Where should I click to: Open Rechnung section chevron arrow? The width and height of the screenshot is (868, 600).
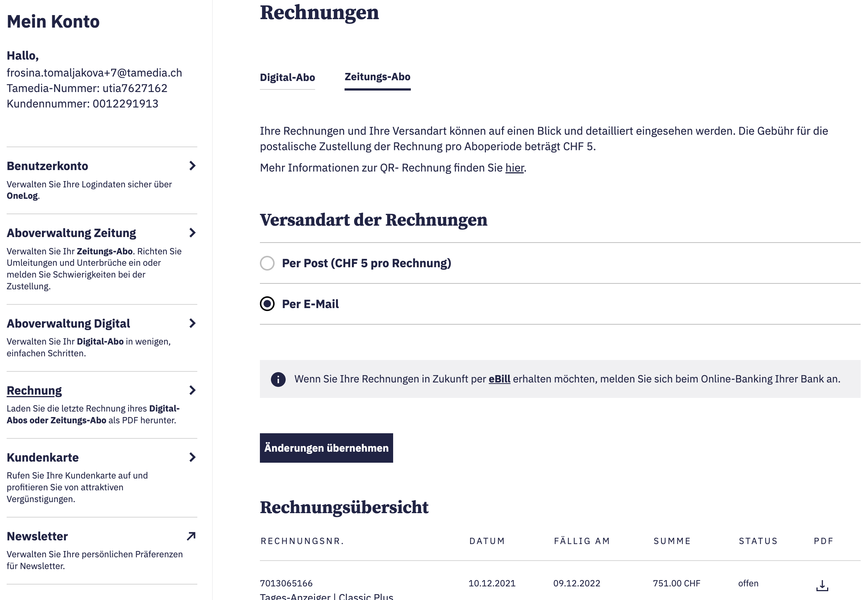pyautogui.click(x=192, y=390)
